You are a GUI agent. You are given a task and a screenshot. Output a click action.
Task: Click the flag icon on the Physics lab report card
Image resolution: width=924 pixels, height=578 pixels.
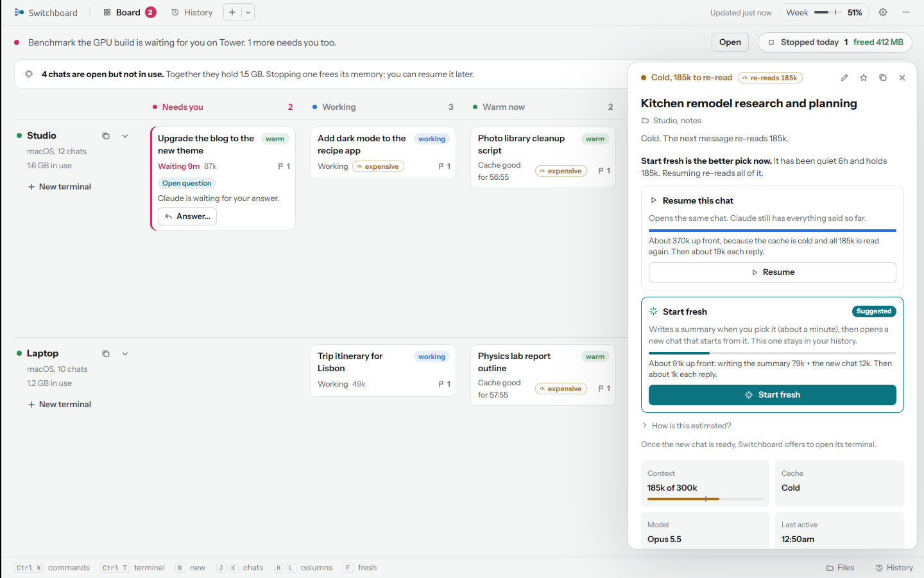(x=601, y=389)
